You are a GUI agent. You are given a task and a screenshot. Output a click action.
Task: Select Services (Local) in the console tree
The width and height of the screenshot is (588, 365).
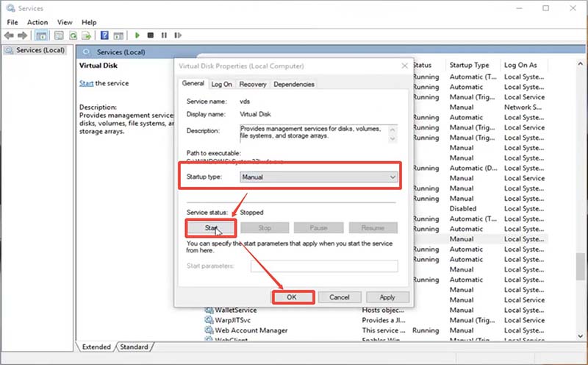point(39,50)
